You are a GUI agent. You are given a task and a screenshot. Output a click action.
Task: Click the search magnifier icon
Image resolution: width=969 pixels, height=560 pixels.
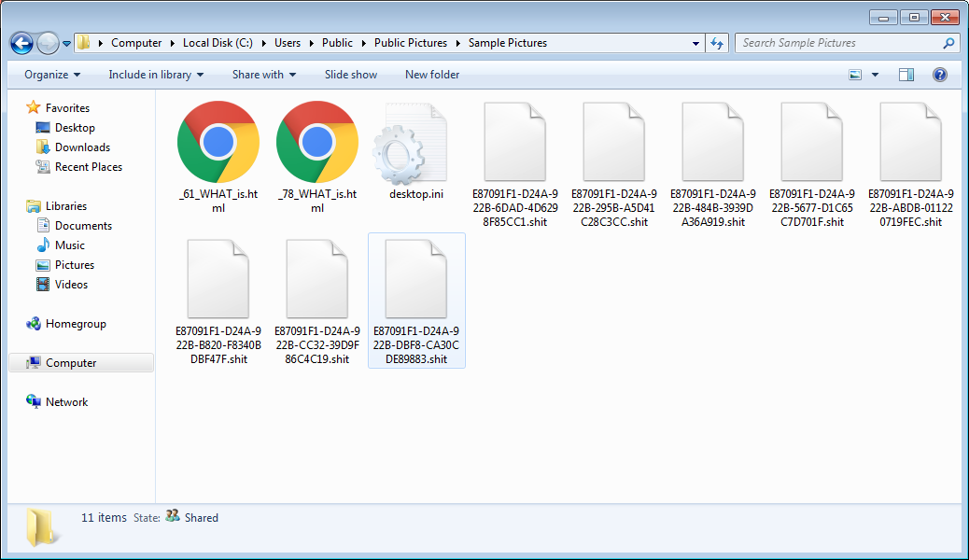[x=948, y=43]
